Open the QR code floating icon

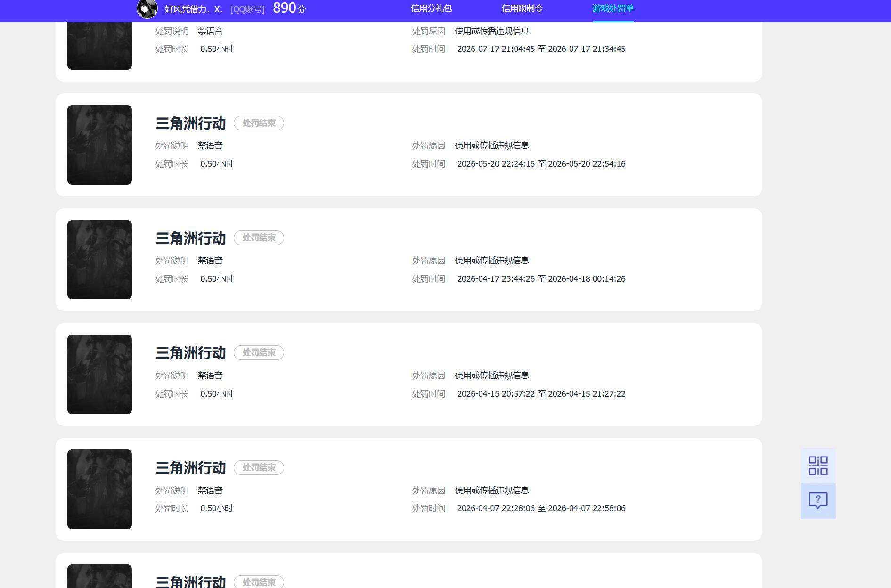tap(818, 465)
